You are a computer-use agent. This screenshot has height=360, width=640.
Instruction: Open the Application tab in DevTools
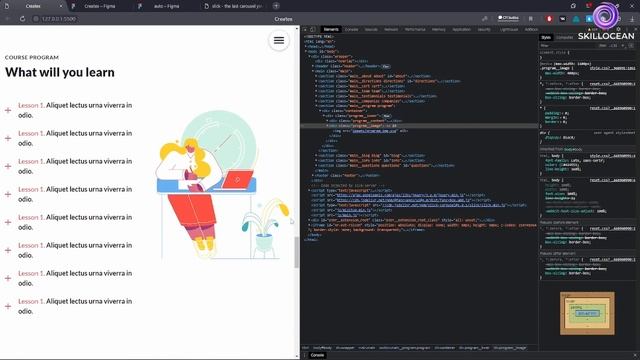(x=462, y=29)
